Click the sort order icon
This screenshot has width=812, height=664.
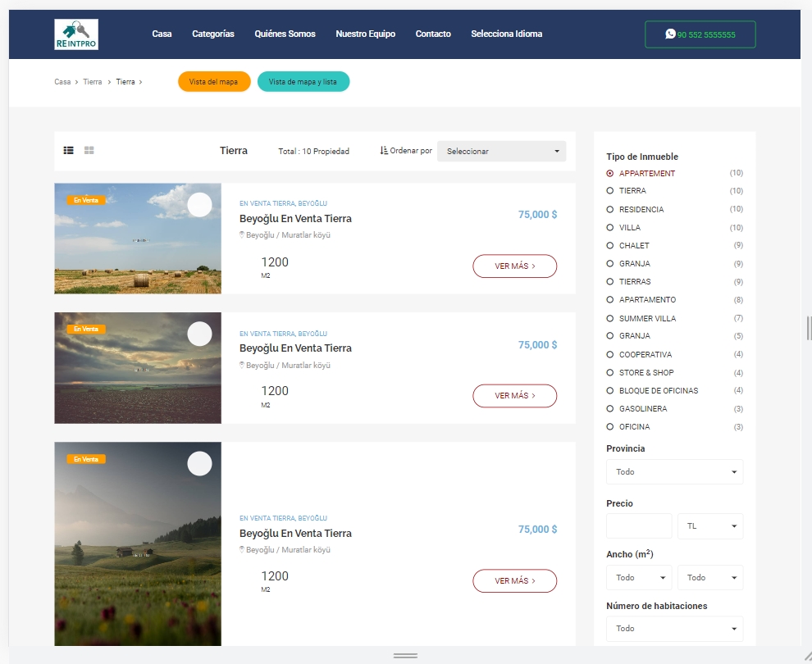point(384,151)
